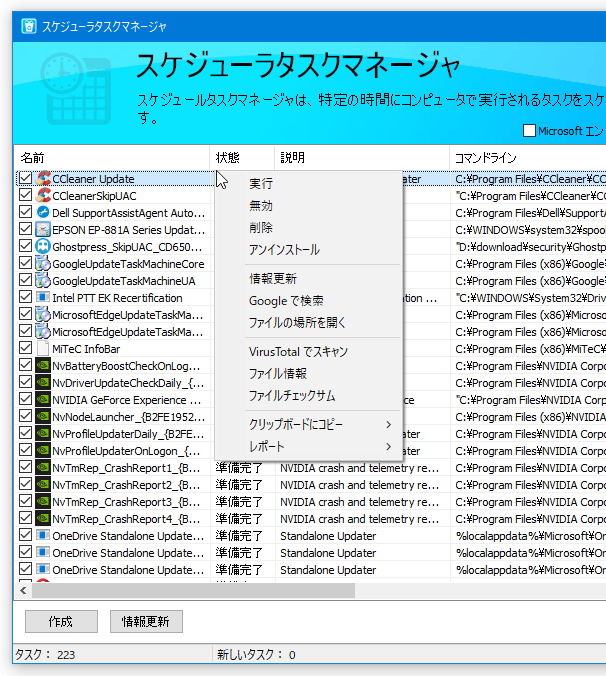Click the Intel PTT EK Recertification icon
Screen dimensions: 606x676
point(43,297)
